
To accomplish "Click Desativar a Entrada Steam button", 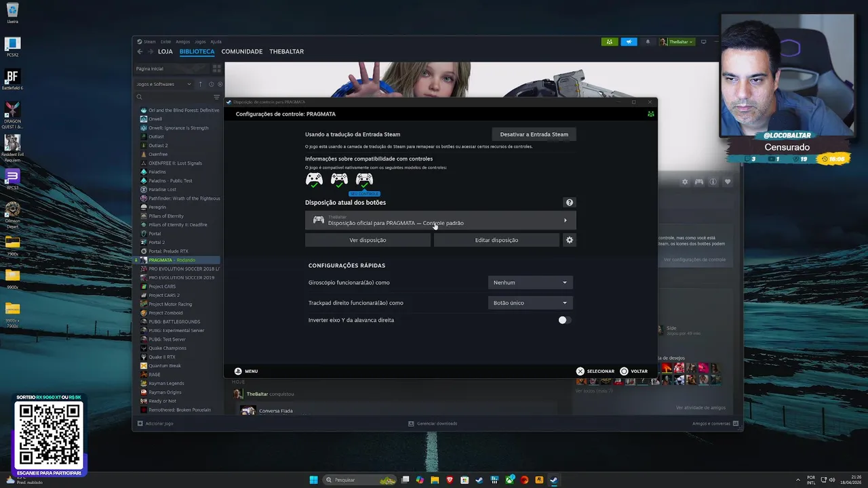I will tap(534, 134).
